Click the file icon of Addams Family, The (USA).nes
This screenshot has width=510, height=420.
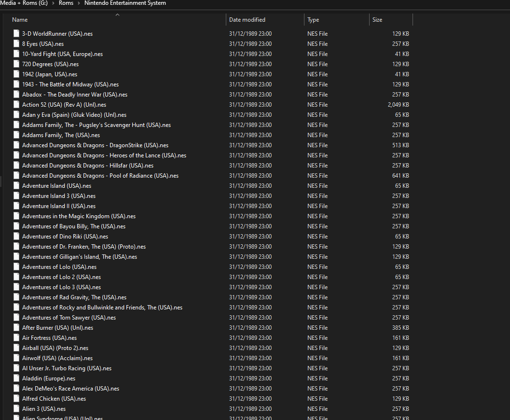tap(16, 135)
